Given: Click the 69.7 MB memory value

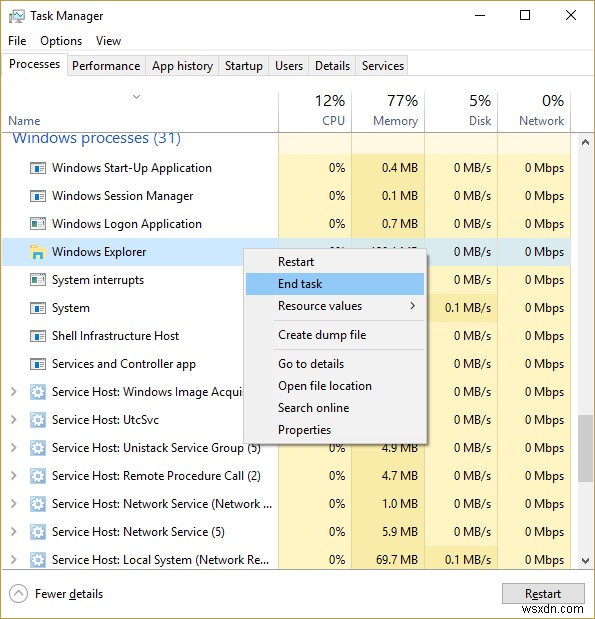Looking at the screenshot, I should 396,560.
